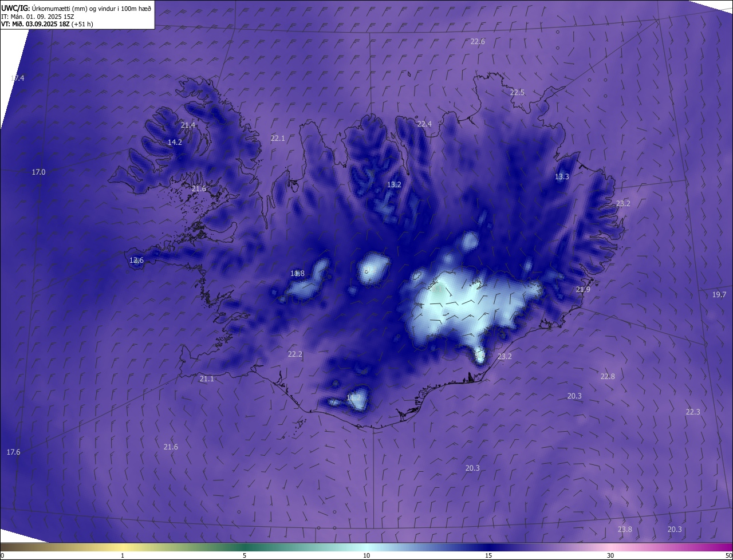Click the 17.6 value label
The width and height of the screenshot is (733, 560).
click(13, 452)
